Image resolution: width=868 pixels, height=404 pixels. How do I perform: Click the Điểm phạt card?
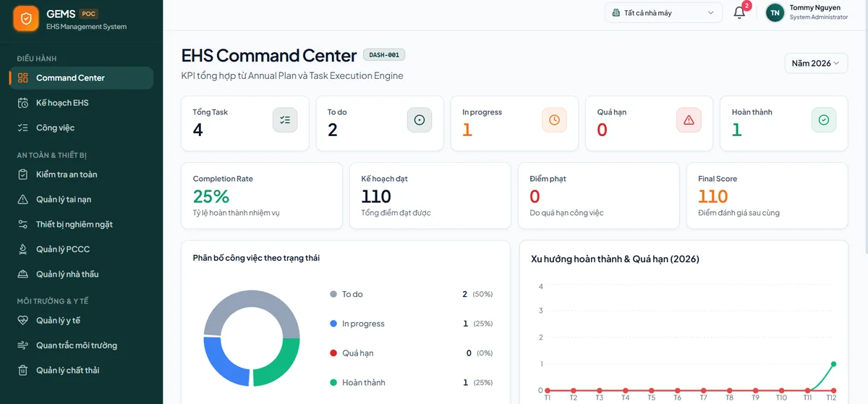598,195
